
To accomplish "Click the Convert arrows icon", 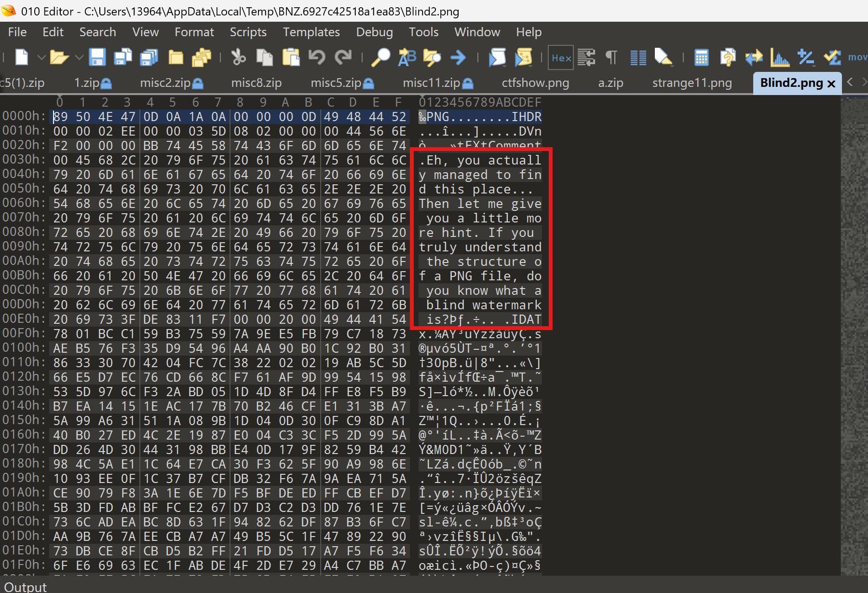I will (754, 57).
